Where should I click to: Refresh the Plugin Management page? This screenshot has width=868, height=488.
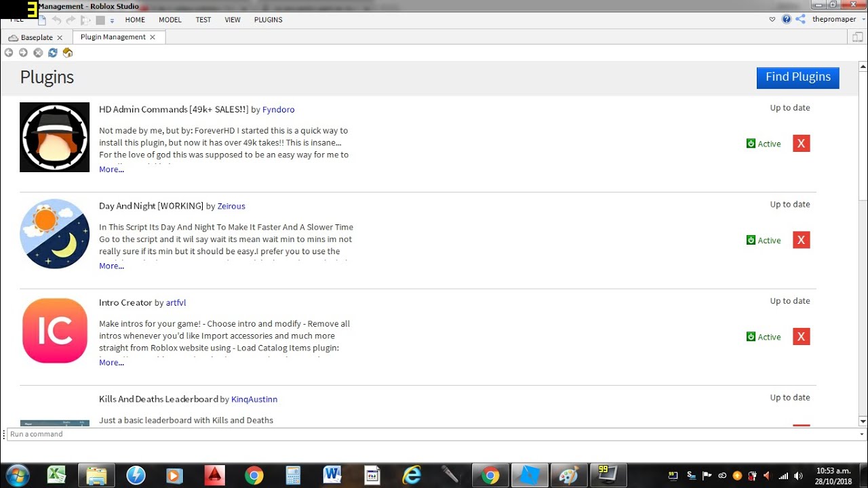(52, 52)
